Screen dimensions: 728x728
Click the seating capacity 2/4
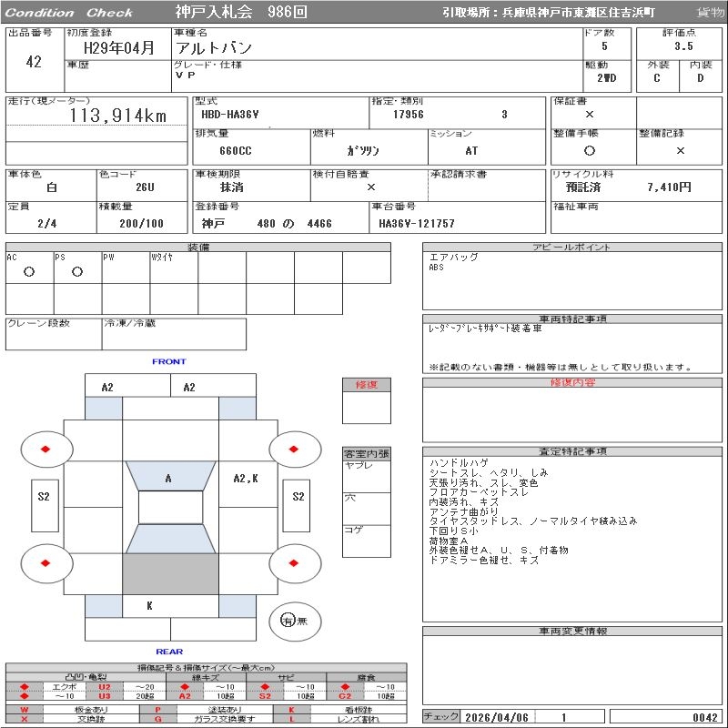(x=47, y=223)
